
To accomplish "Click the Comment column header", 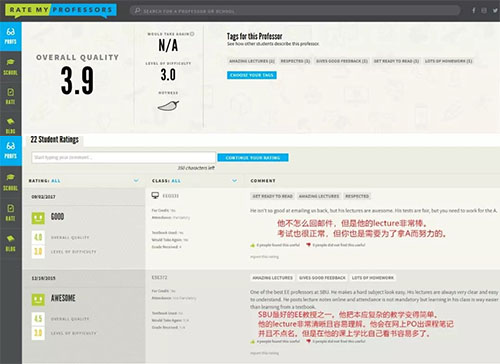I will pyautogui.click(x=263, y=181).
